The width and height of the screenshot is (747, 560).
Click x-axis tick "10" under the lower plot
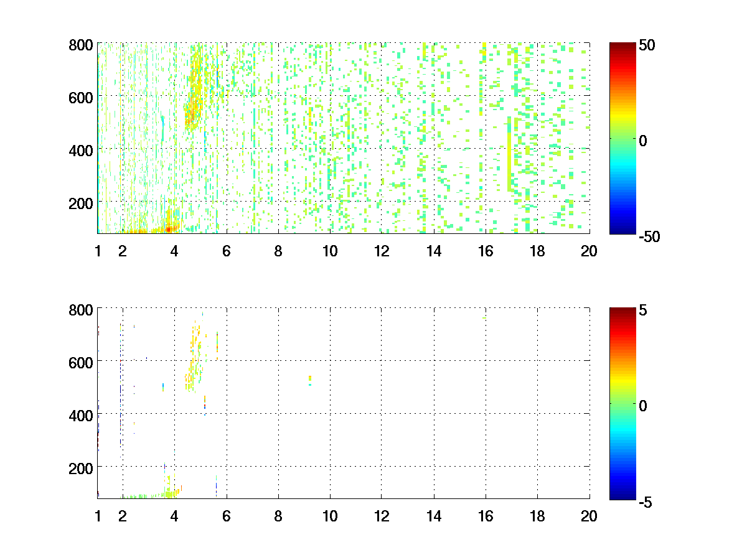tap(329, 516)
